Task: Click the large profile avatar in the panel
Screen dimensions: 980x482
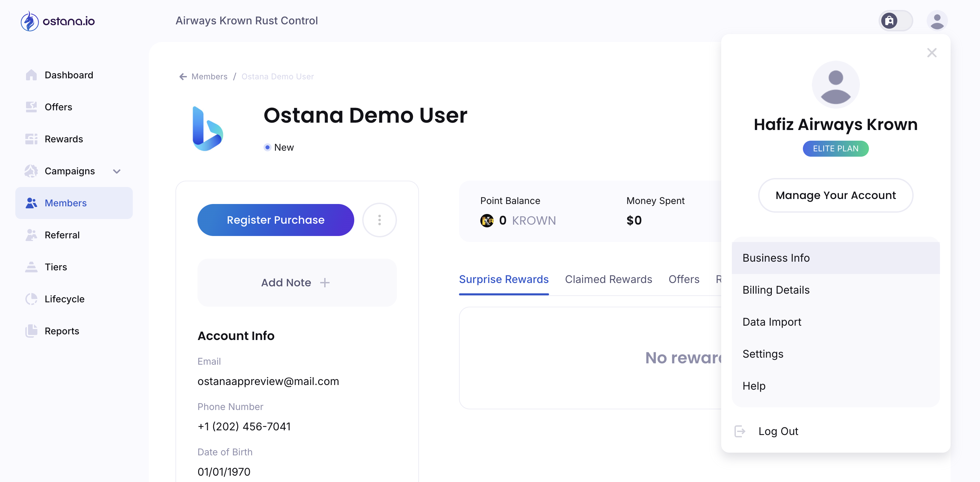Action: 836,85
